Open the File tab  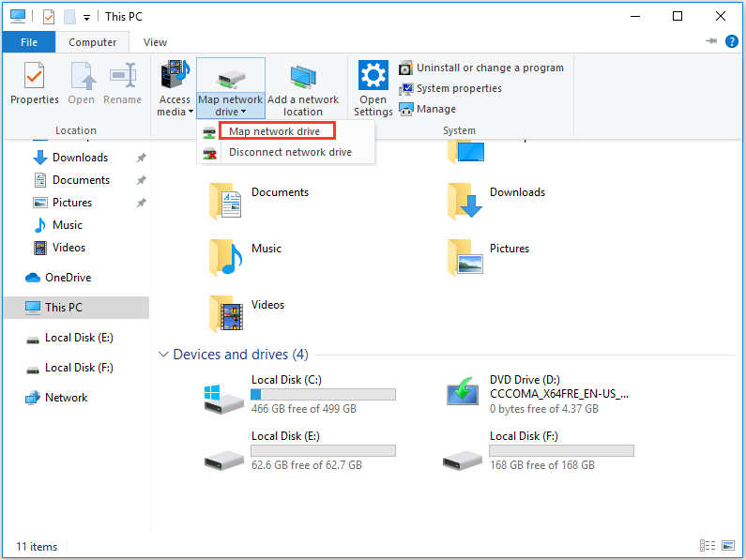[29, 42]
